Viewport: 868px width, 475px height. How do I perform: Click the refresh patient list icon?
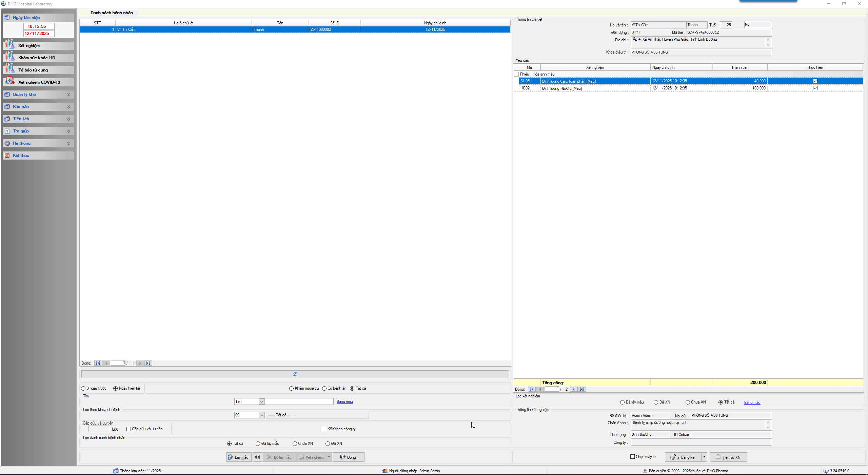[x=295, y=374]
